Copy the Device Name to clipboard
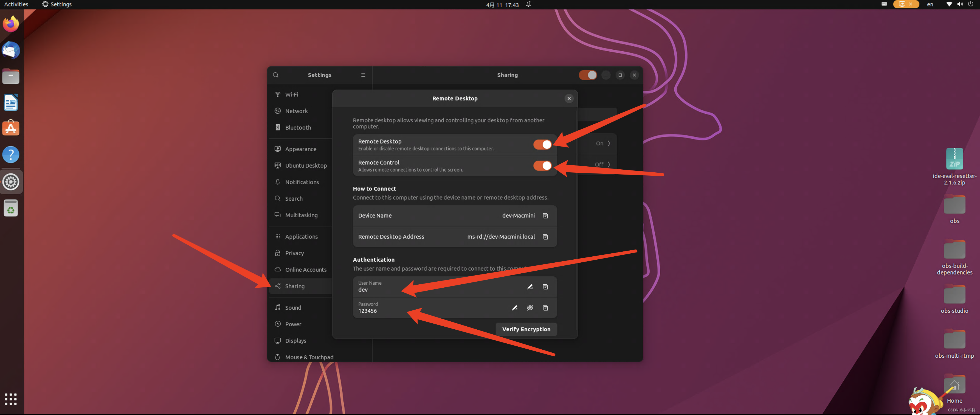The height and width of the screenshot is (415, 980). point(545,215)
